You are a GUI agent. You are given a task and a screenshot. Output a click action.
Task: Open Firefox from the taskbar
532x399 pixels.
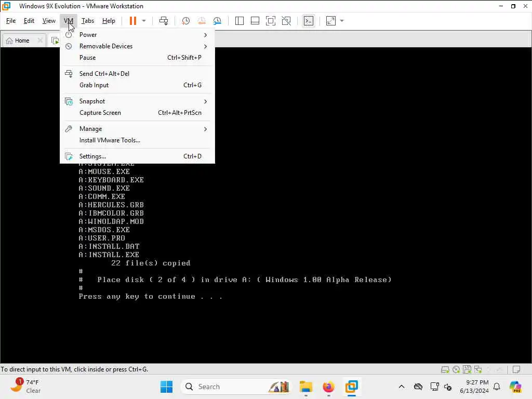[x=328, y=387]
